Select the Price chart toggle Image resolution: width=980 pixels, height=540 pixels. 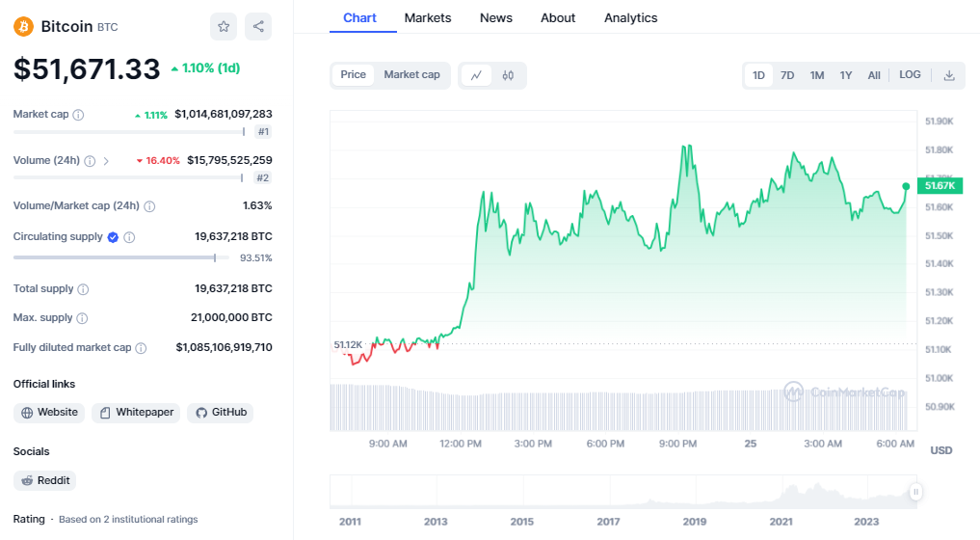point(353,74)
